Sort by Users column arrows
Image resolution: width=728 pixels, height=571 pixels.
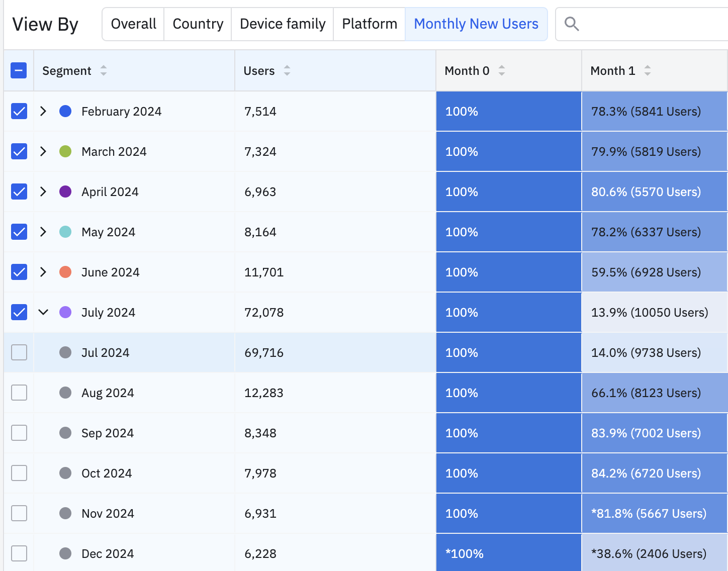(287, 71)
